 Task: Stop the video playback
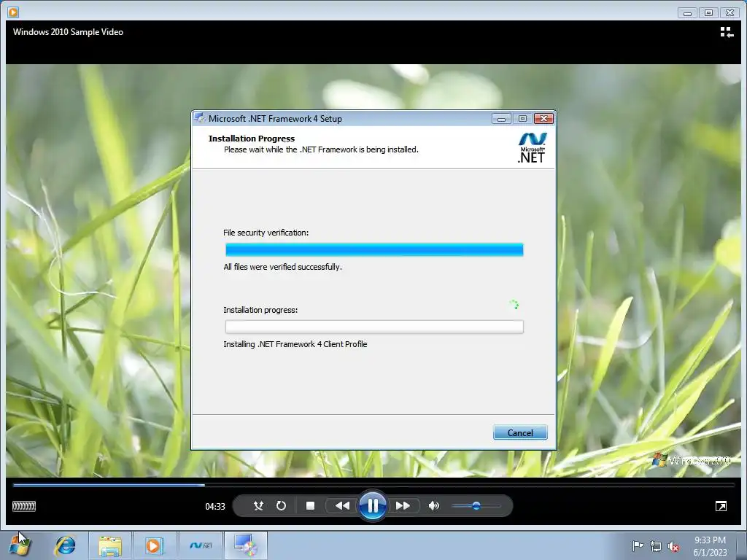pyautogui.click(x=310, y=506)
